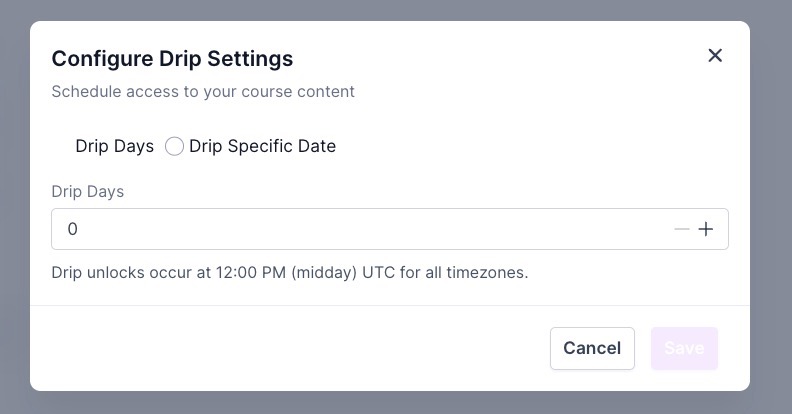Increase Drip Days with the plus icon

pos(706,229)
